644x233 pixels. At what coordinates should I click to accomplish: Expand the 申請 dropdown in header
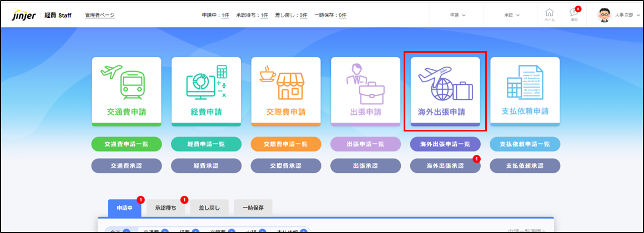click(457, 15)
